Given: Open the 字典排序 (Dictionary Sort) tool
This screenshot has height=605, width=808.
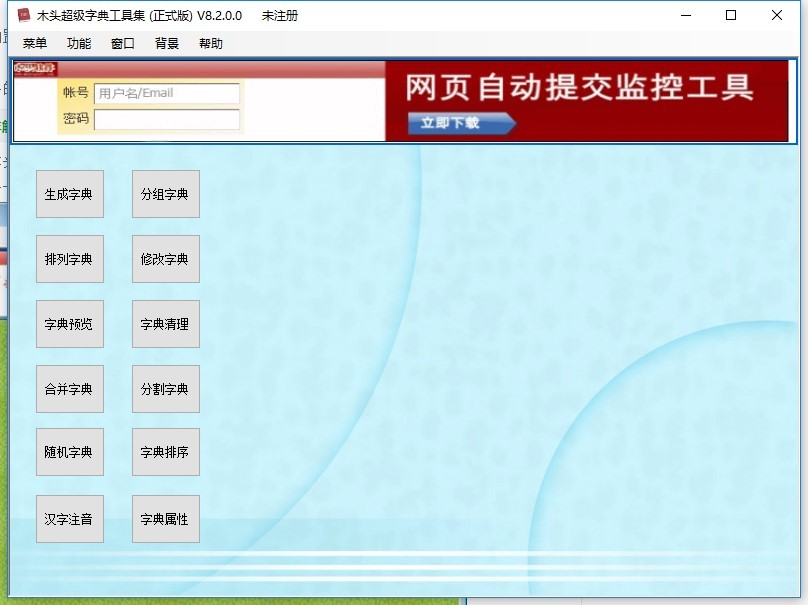Looking at the screenshot, I should (x=165, y=451).
